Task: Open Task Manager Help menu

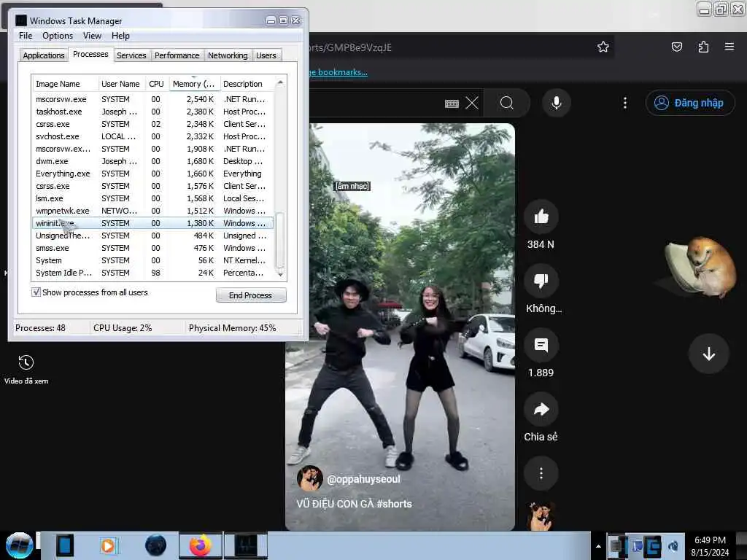Action: click(120, 36)
